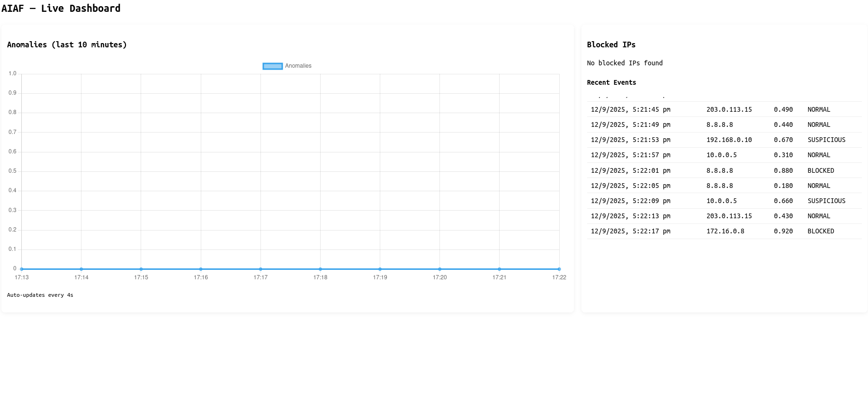Screen dimensions: 868x418
Task: Select the 5:21:49 pm row for 8.8.8.8
Action: click(724, 125)
